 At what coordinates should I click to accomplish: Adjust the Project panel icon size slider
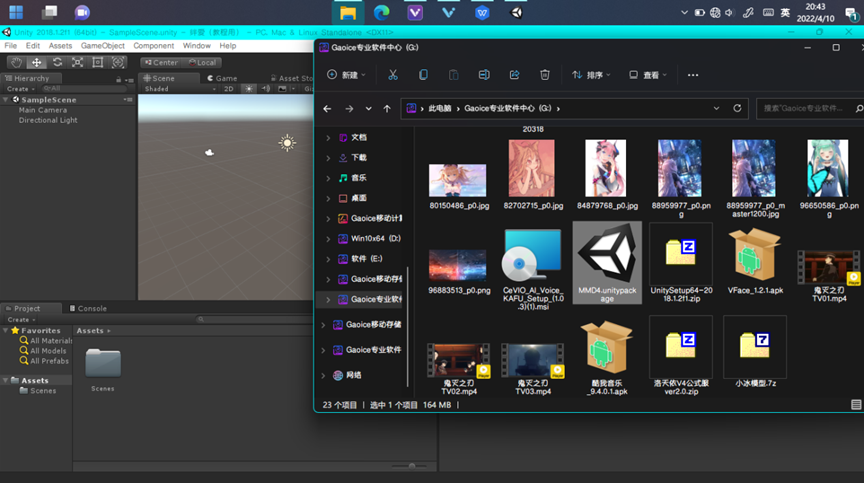pos(411,466)
